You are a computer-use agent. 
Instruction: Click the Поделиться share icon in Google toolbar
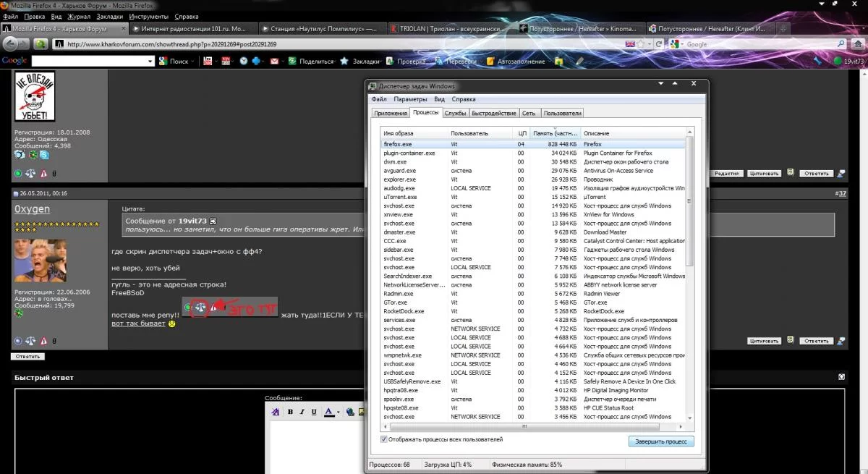pos(292,62)
